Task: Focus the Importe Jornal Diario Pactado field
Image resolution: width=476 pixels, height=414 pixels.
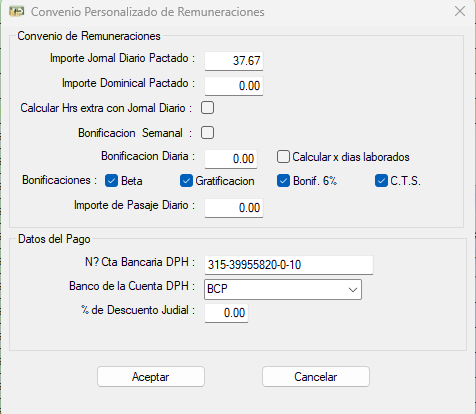Action: click(234, 61)
